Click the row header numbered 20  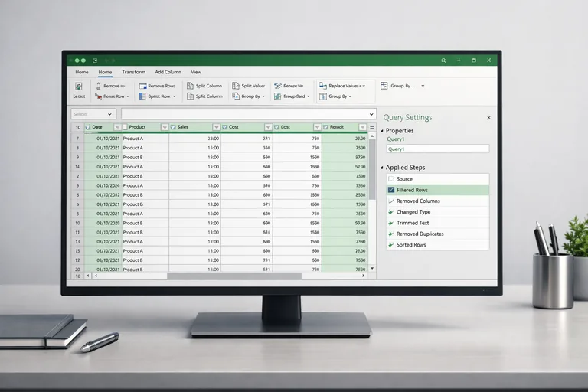tap(77, 269)
